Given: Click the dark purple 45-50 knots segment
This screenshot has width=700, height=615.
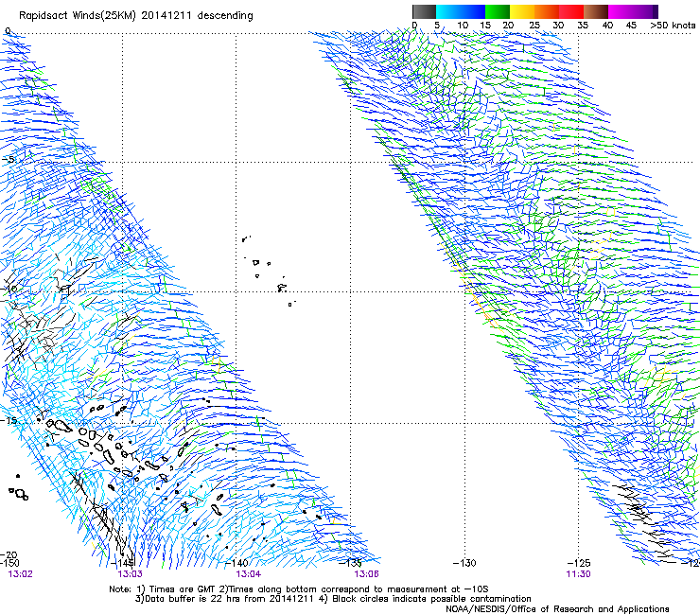Looking at the screenshot, I should tap(645, 11).
